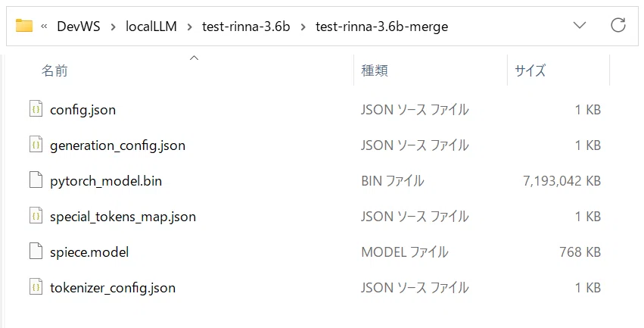The height and width of the screenshot is (328, 644).
Task: Click the spiece.model file icon
Action: [x=36, y=251]
